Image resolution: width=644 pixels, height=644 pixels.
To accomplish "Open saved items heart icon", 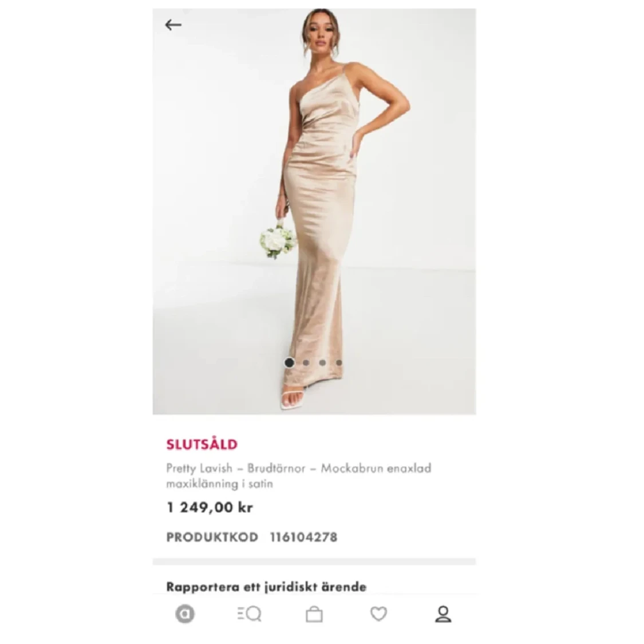I will tap(379, 614).
